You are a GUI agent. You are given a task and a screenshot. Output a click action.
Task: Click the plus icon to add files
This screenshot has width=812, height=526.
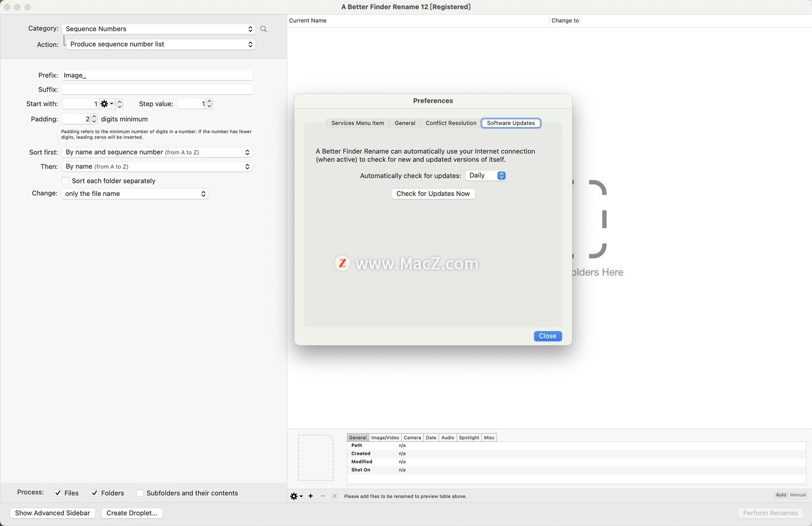coord(310,496)
